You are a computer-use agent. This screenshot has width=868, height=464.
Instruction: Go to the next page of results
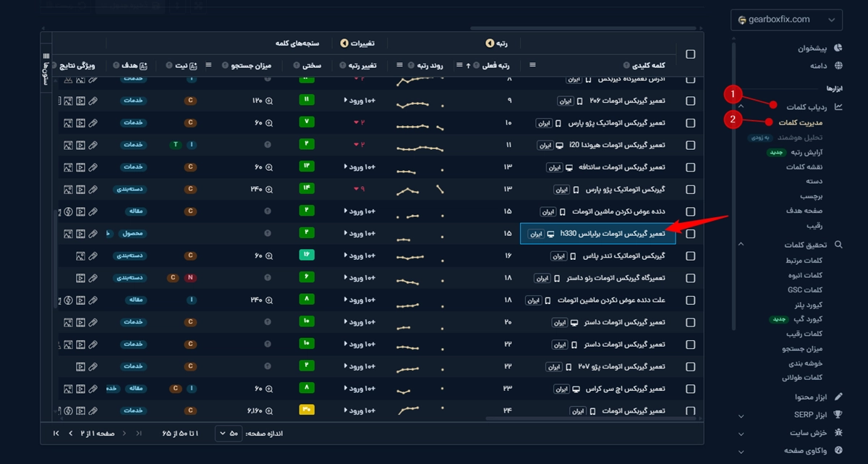[70, 434]
